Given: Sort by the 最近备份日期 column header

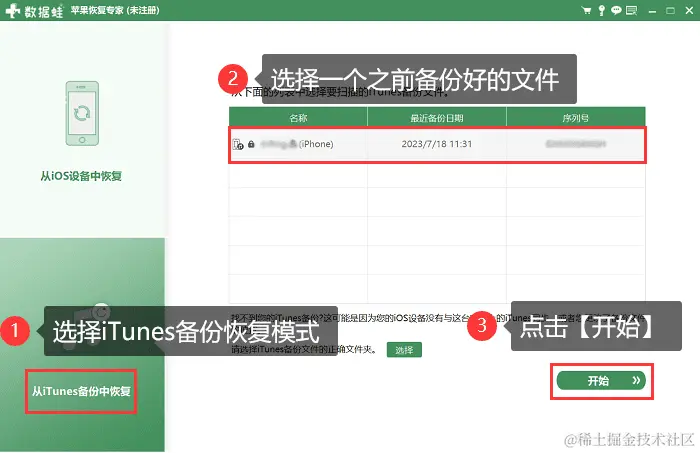Looking at the screenshot, I should (437, 118).
